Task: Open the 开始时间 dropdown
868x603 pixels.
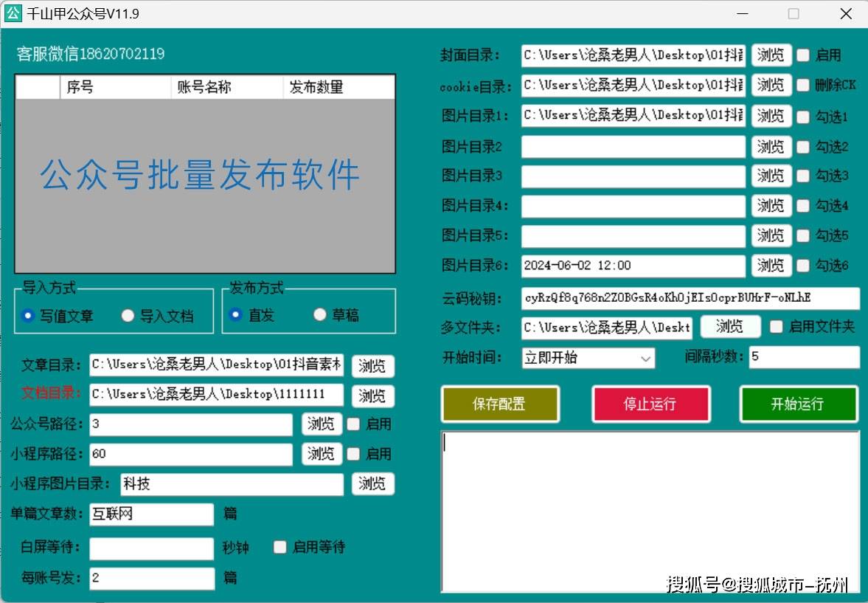Action: point(588,358)
